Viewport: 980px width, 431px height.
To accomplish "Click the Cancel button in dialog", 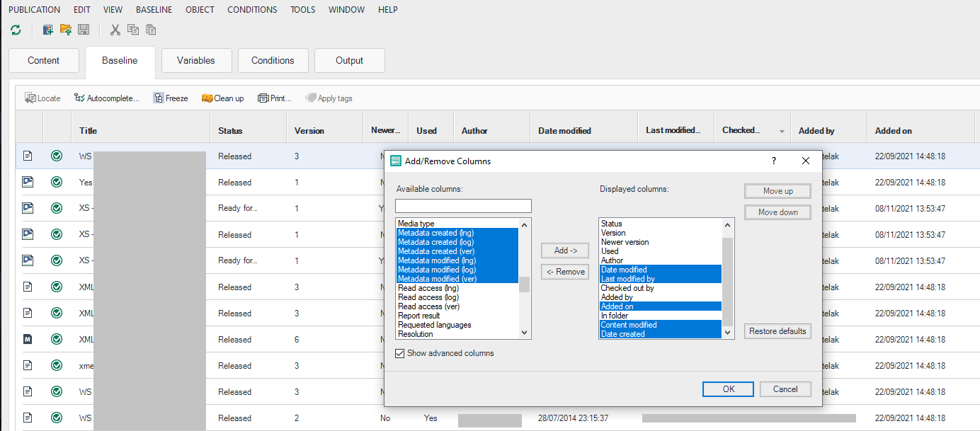I will [785, 389].
